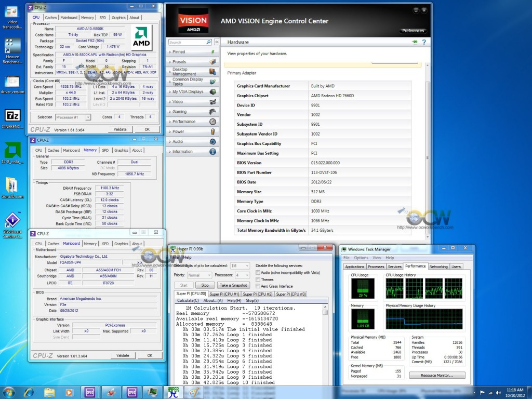532x399 pixels.
Task: Select the driver version desktop icon
Action: pos(12,85)
